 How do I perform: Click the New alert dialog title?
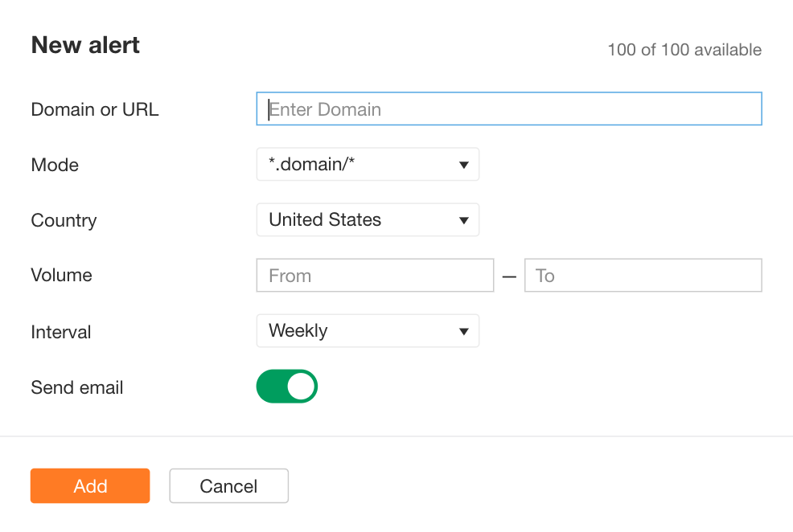(x=84, y=45)
